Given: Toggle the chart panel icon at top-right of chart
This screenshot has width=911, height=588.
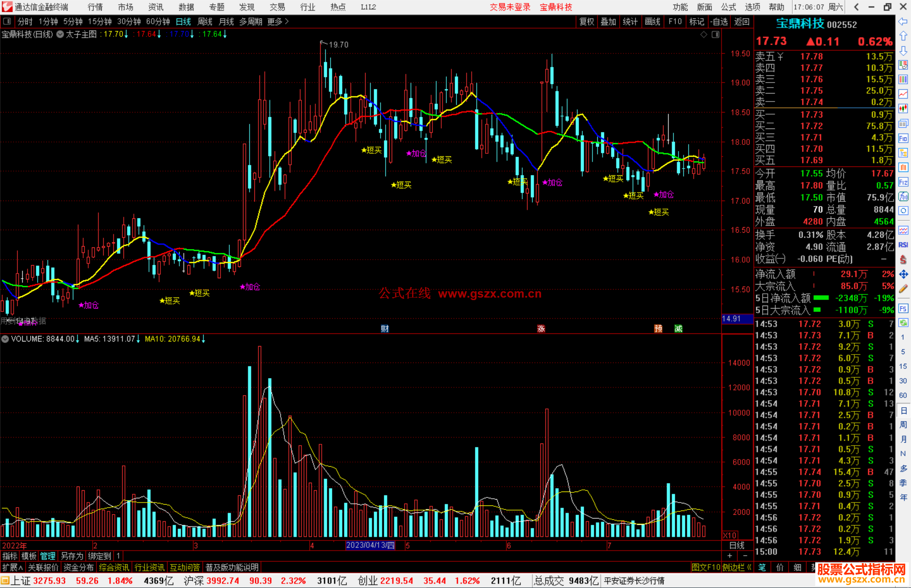Looking at the screenshot, I should [x=715, y=35].
